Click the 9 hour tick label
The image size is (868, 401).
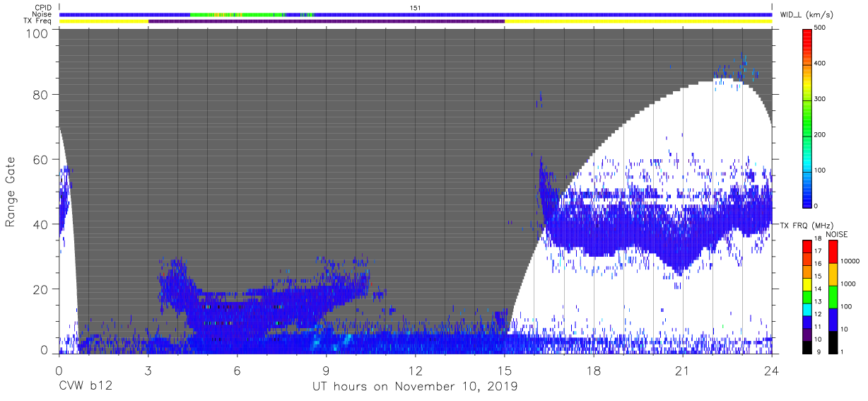326,371
